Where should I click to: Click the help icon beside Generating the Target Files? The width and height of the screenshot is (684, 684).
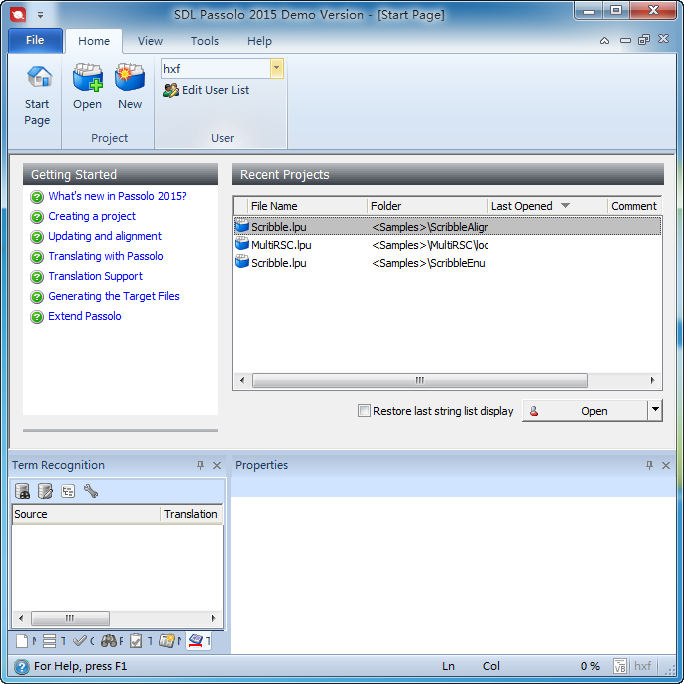click(37, 297)
